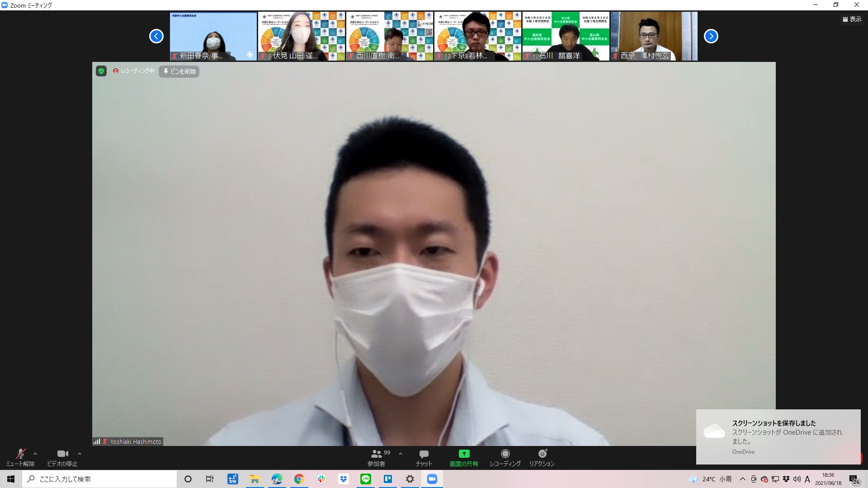Open Google Chrome from taskbar
This screenshot has width=868, height=488.
coord(299,479)
